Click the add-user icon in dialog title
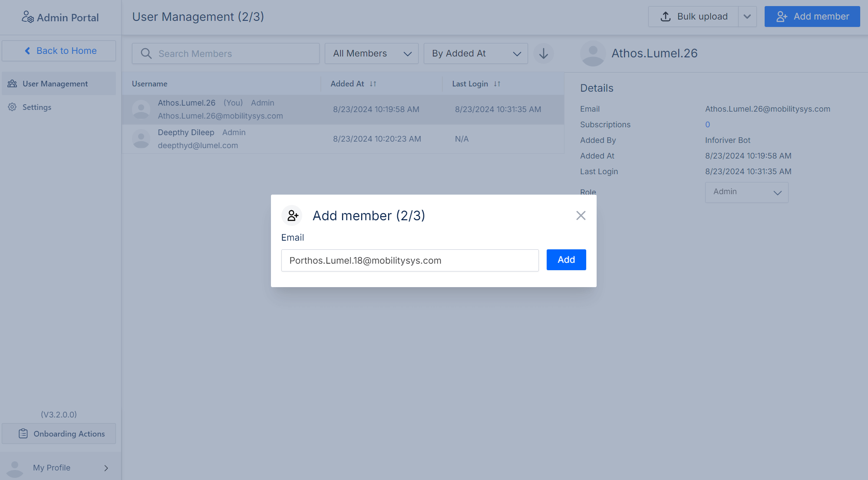 pos(292,215)
